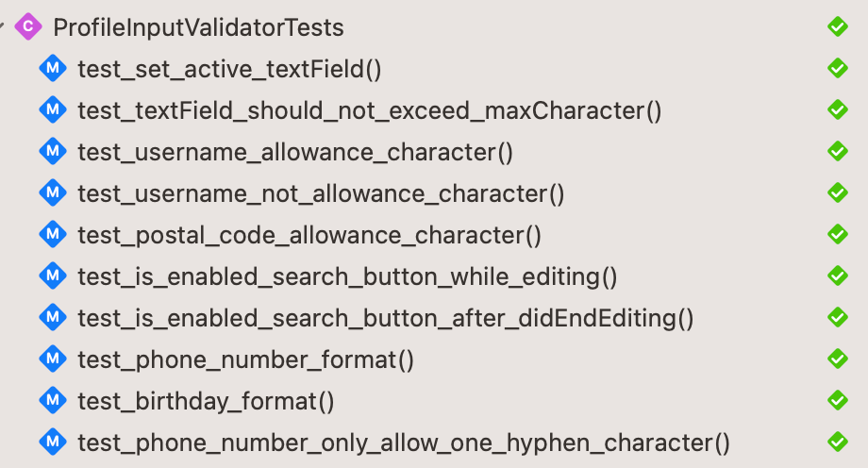The width and height of the screenshot is (868, 468).
Task: Open test_username_not_allowance_character() test
Action: (320, 194)
